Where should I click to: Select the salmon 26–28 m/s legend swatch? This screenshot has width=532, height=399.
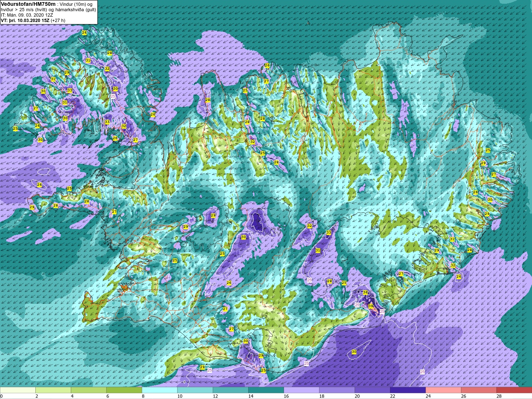478,390
